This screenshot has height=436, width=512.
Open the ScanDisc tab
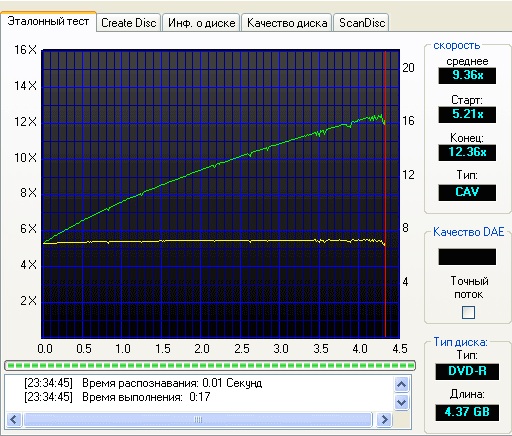click(x=362, y=23)
